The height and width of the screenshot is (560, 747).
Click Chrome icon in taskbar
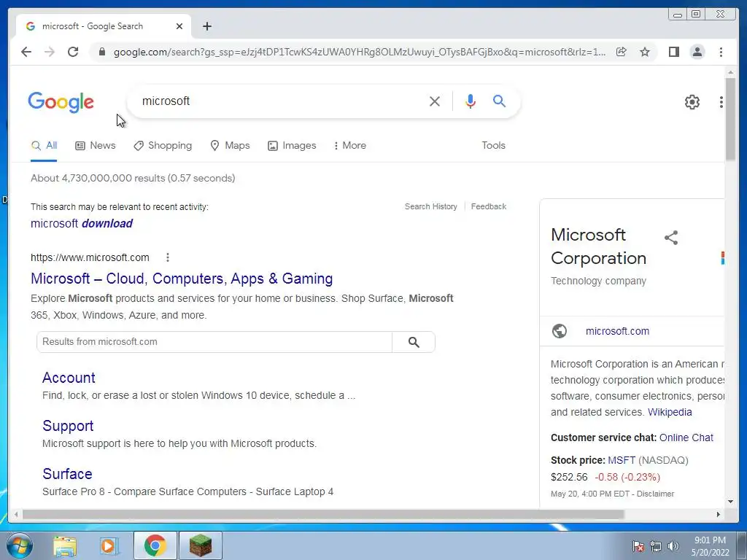click(155, 545)
